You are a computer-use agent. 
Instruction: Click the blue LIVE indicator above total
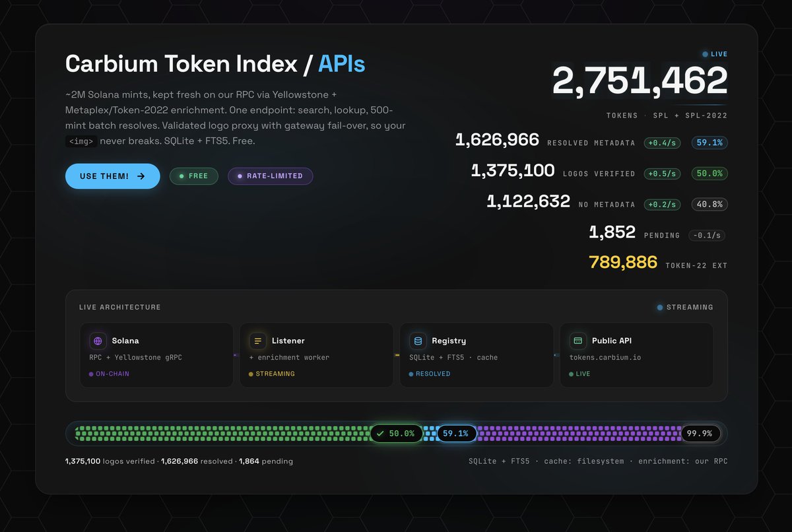tap(715, 54)
